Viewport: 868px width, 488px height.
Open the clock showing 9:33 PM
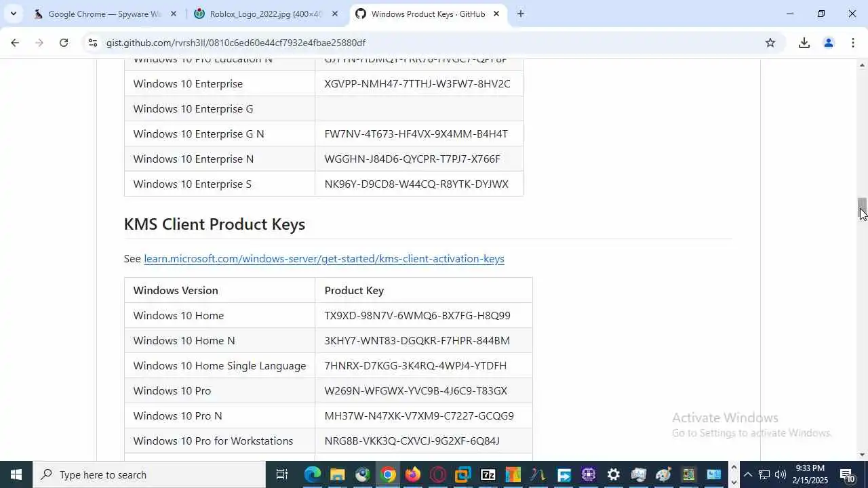(811, 474)
